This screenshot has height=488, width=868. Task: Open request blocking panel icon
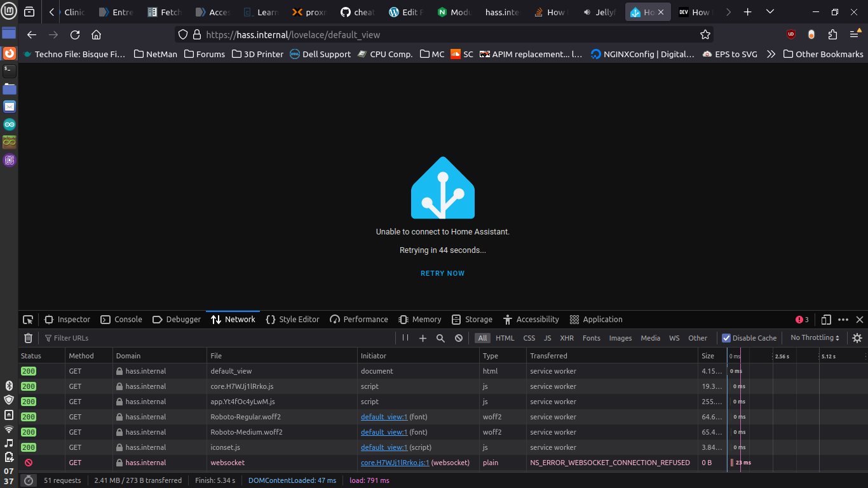458,338
